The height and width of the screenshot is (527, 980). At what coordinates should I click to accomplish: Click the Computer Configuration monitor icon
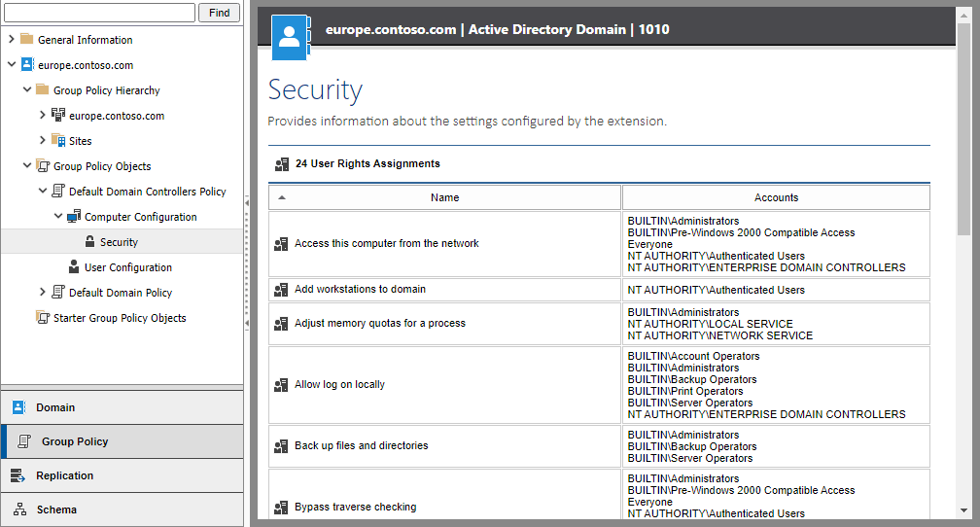tap(74, 217)
